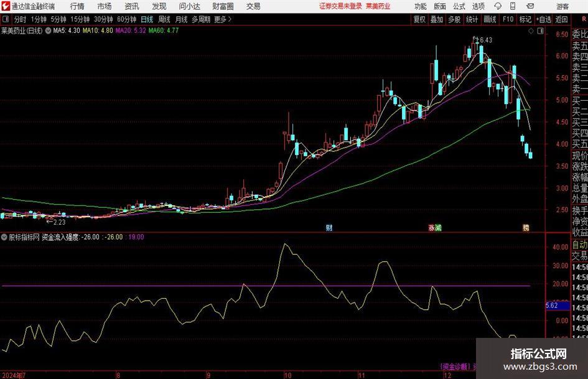The width and height of the screenshot is (588, 379).
Task: Open the mobile phone icon
Action: point(513,6)
